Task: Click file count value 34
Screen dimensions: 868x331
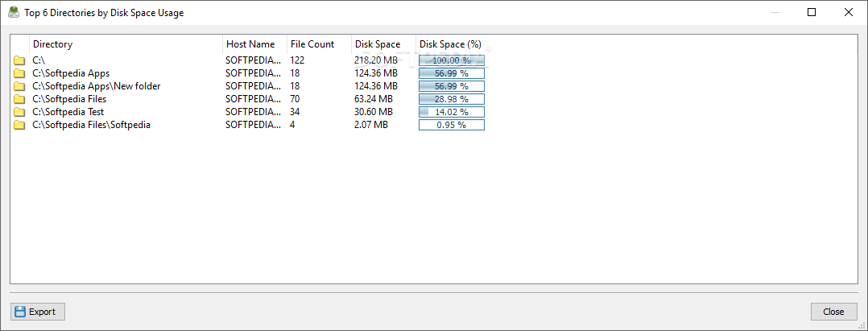Action: (x=295, y=112)
